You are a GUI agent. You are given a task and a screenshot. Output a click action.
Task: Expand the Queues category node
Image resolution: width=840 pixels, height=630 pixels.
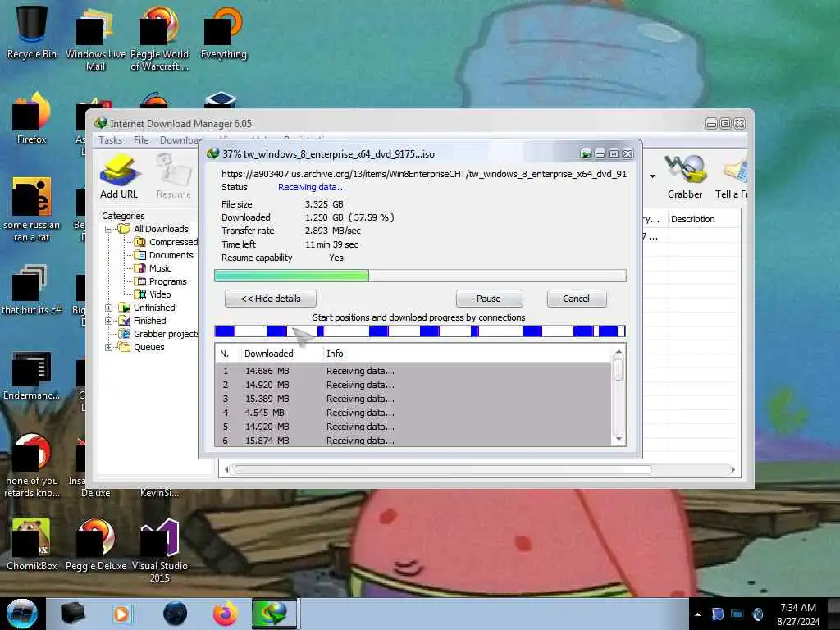pyautogui.click(x=109, y=347)
